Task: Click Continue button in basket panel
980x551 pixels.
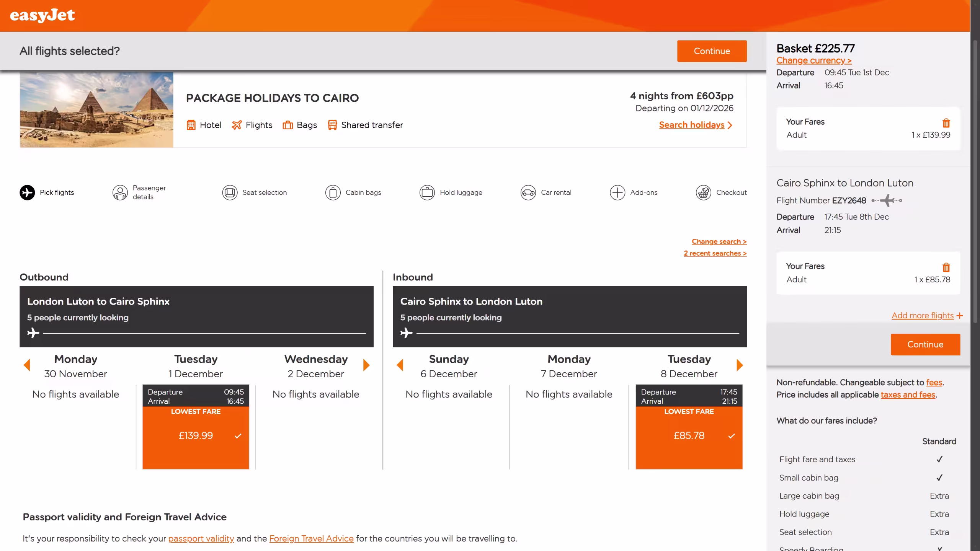Action: tap(925, 344)
